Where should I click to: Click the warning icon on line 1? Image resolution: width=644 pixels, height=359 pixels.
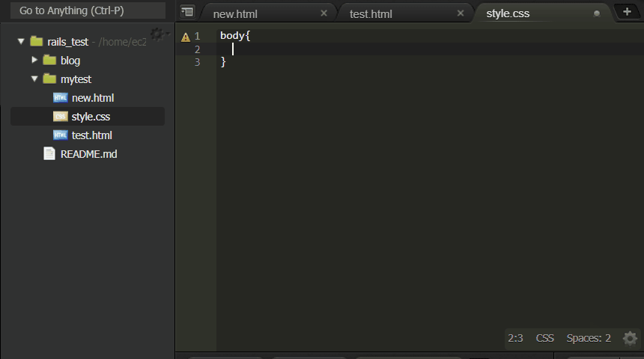coord(186,37)
